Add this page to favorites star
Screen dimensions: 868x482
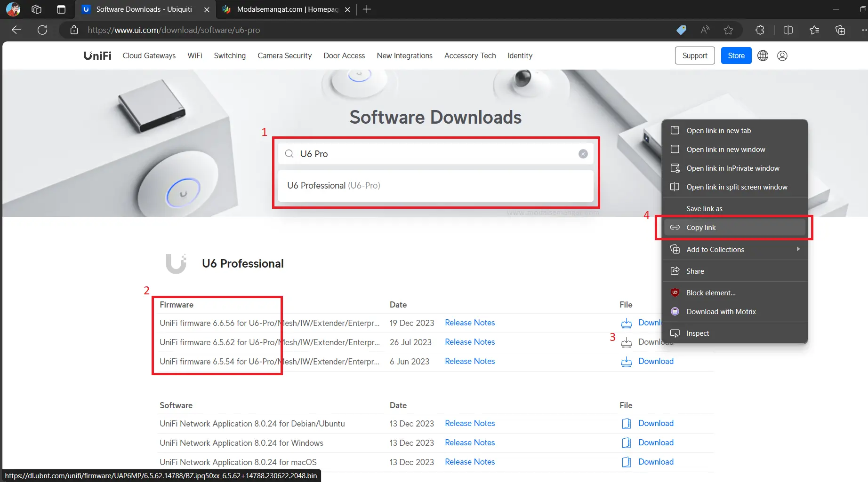click(728, 30)
